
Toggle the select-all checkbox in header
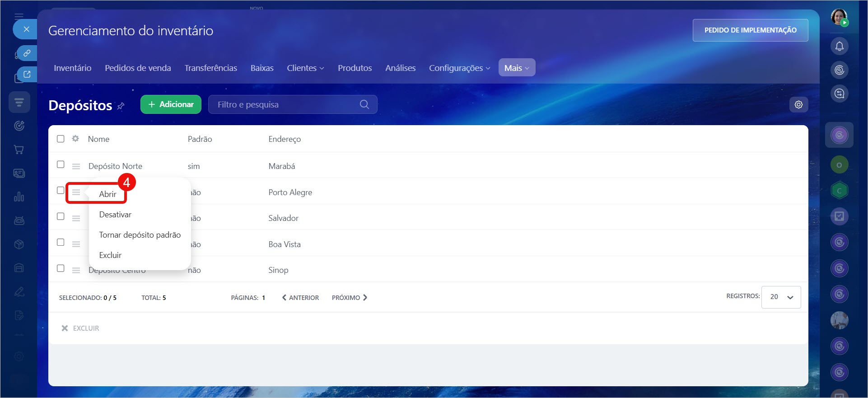(x=61, y=139)
